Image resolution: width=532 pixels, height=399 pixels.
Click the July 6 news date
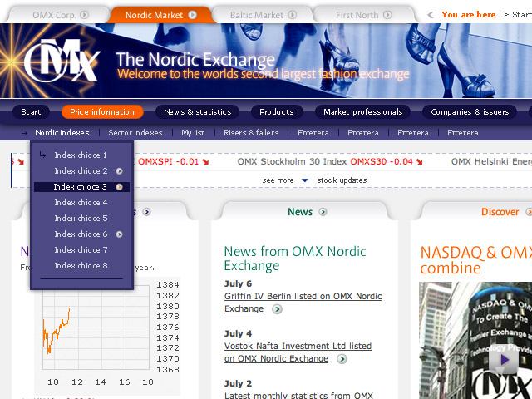[x=238, y=284]
